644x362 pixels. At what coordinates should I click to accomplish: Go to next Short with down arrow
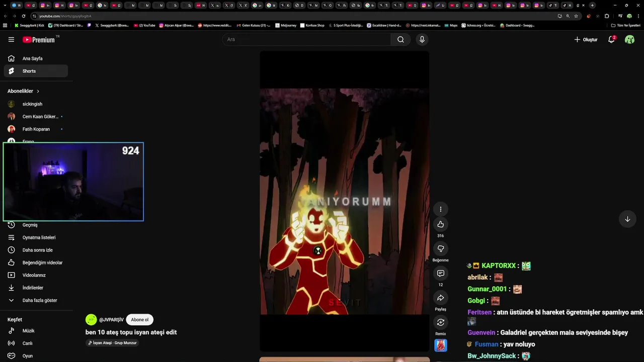(x=627, y=219)
